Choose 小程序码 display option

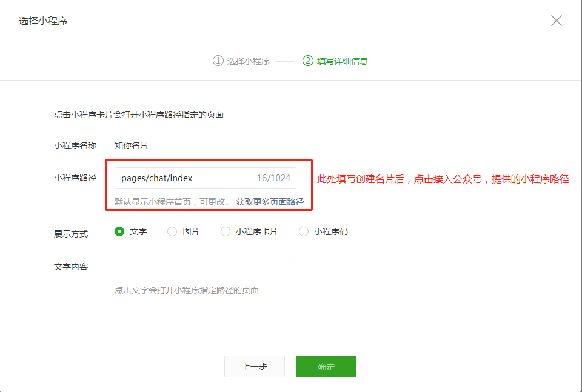(323, 231)
